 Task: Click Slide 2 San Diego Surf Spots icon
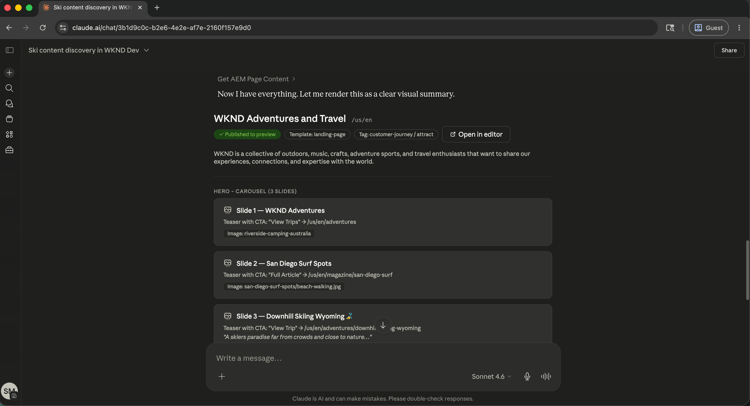pos(228,263)
